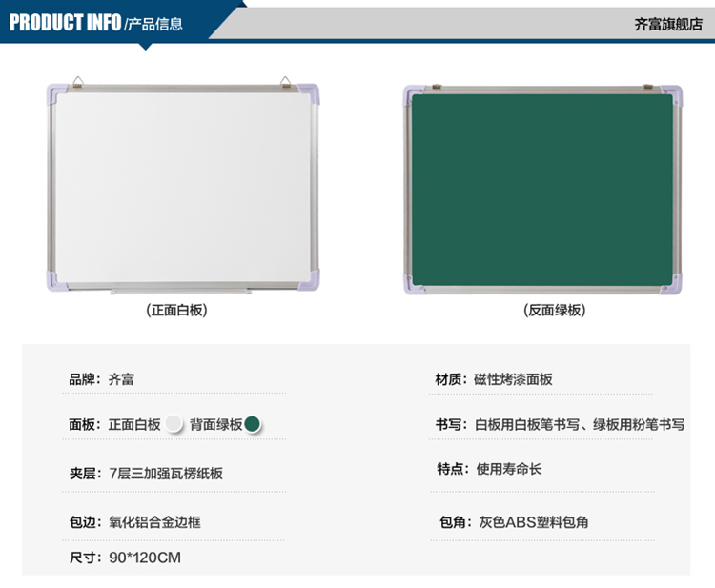This screenshot has height=588, width=715.
Task: Click the (正面白板) caption
Action: (x=176, y=311)
